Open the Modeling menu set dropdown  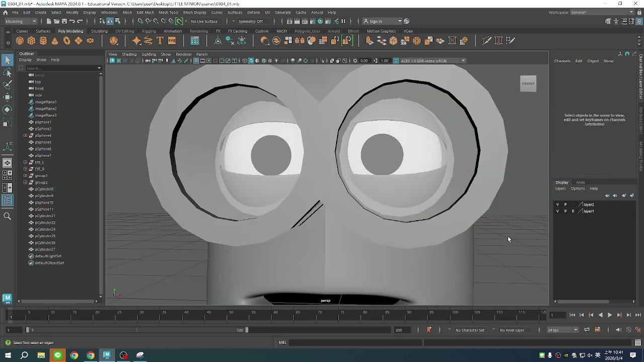pos(21,21)
